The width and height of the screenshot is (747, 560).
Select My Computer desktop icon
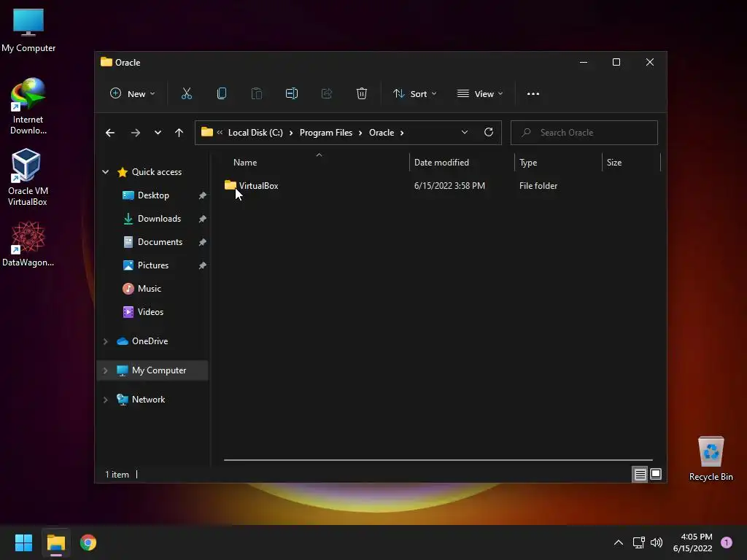28,30
